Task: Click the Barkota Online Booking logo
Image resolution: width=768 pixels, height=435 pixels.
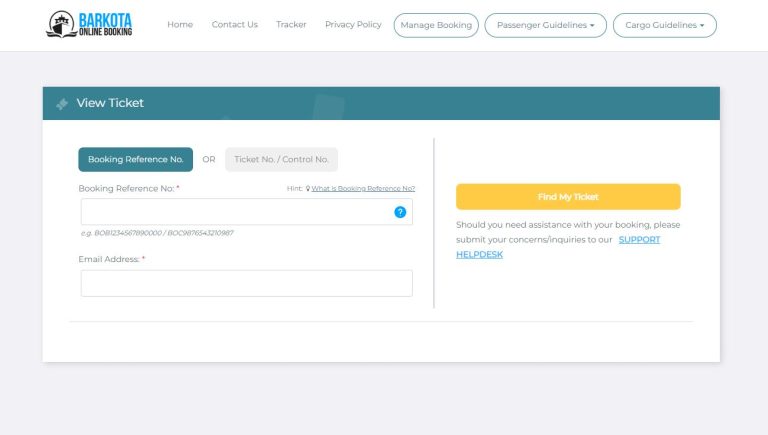Action: tap(89, 25)
